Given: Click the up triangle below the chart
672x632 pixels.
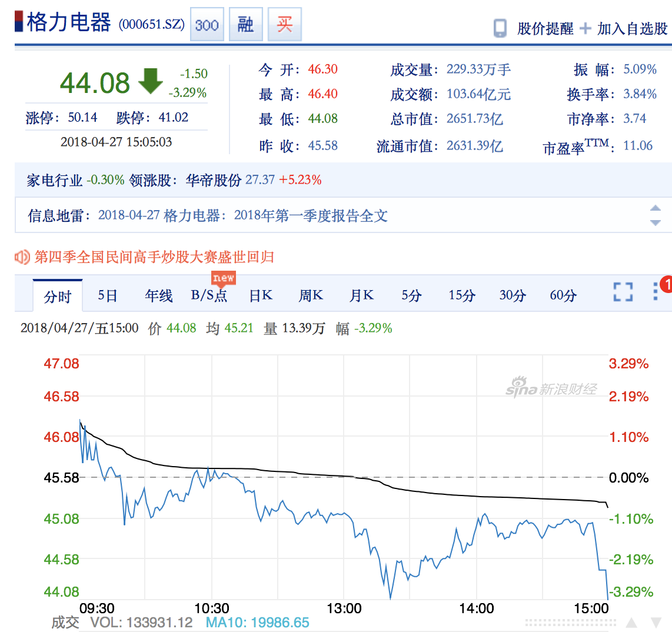Looking at the screenshot, I should 631,623.
